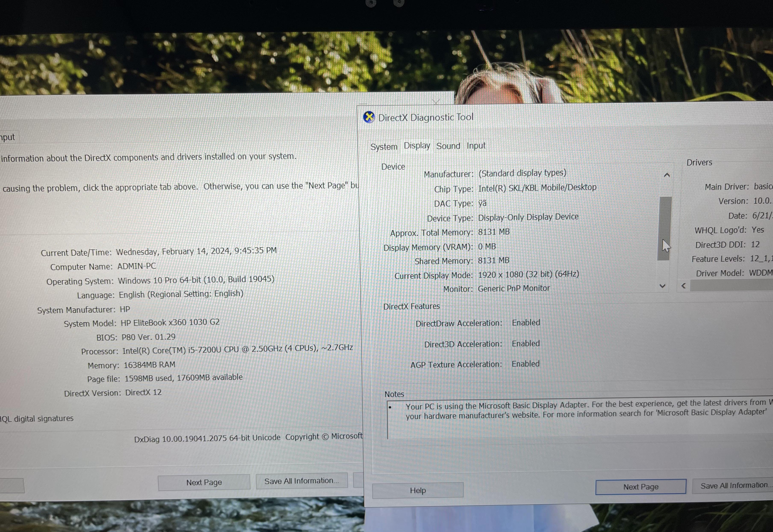Select Approx. Total Memory value 8131 MB

(494, 232)
